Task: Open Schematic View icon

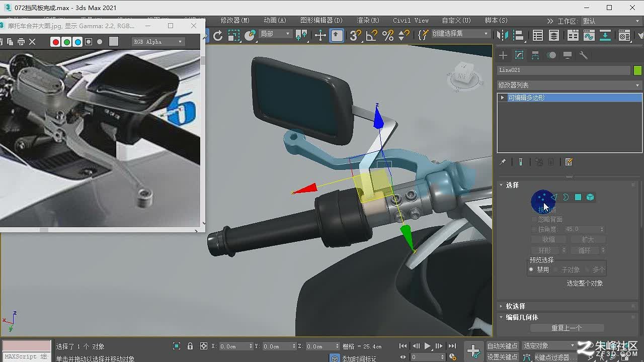Action: pos(605,35)
